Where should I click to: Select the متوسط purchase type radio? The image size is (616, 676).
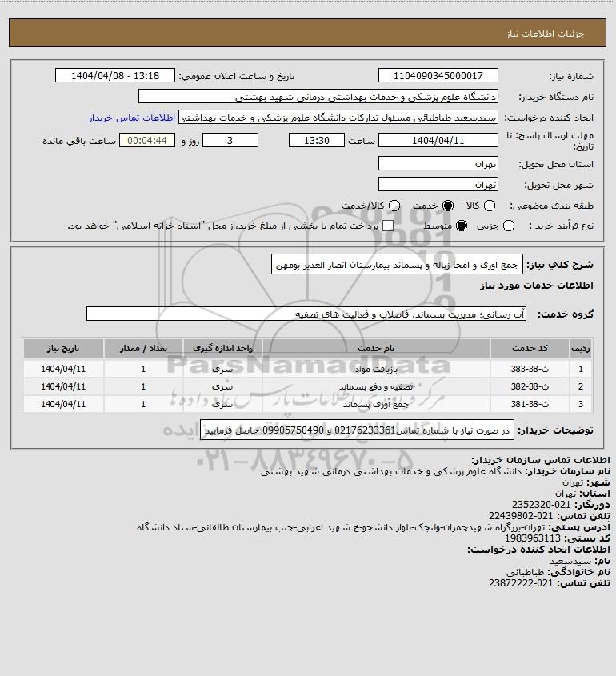462,226
